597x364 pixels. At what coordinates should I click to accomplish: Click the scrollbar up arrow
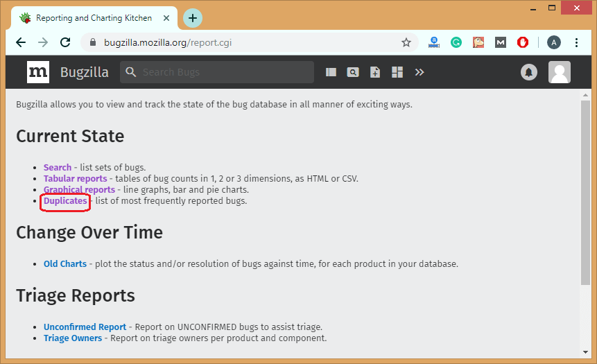tap(585, 95)
